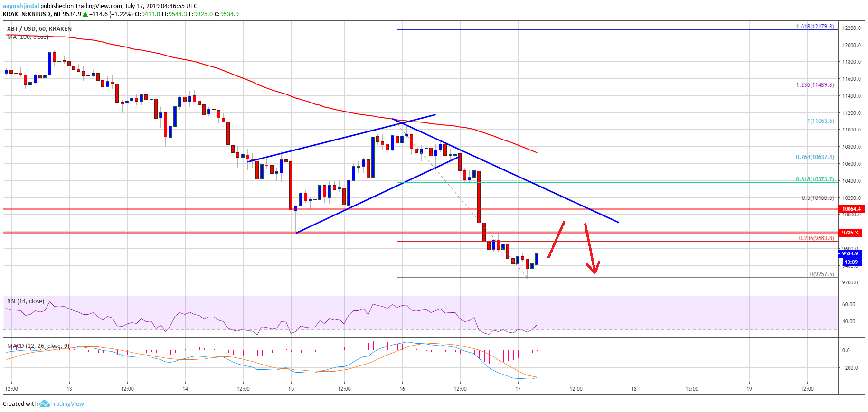The image size is (868, 412).
Task: Click the red 10064.4 price line tag
Action: (x=851, y=209)
